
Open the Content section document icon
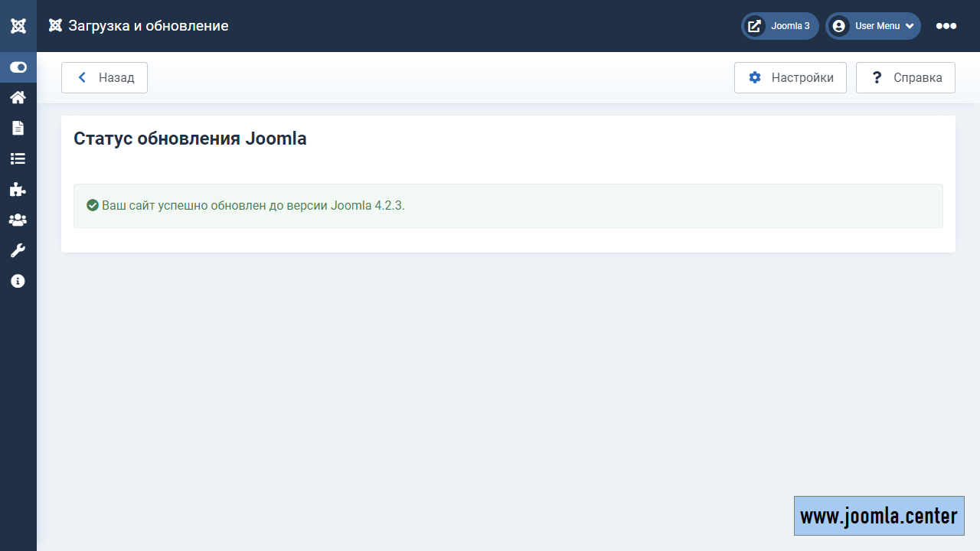18,128
